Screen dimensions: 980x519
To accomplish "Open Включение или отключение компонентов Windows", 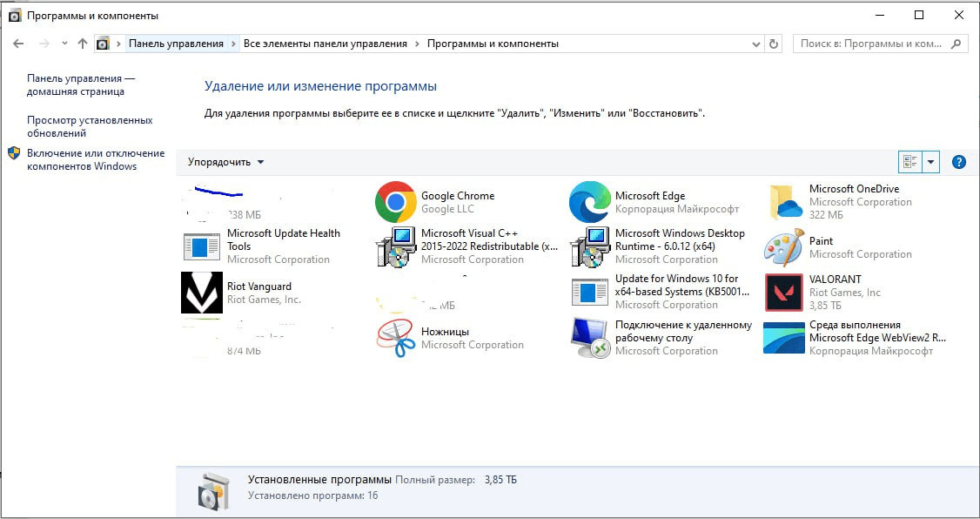I will pos(96,159).
